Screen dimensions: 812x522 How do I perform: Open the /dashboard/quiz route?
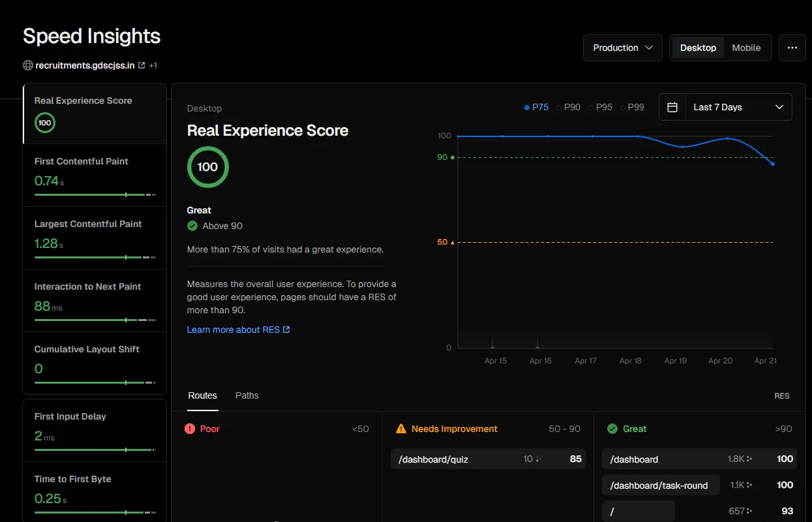pyautogui.click(x=489, y=459)
